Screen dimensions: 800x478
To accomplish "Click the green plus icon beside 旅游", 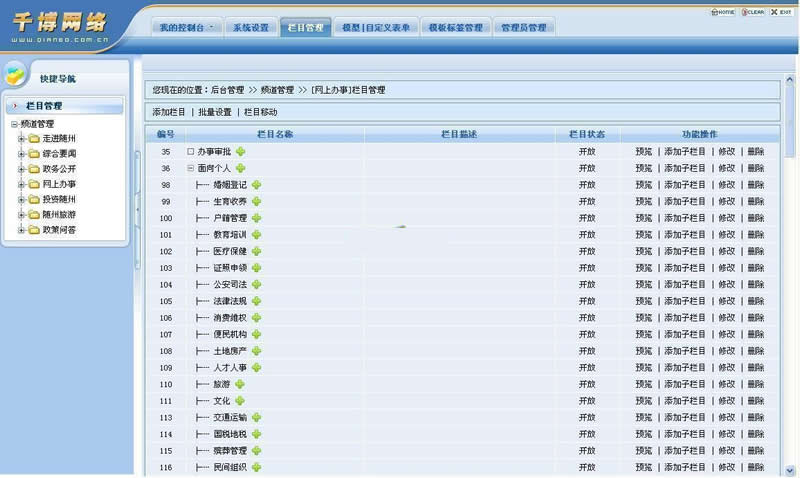I will [x=240, y=384].
